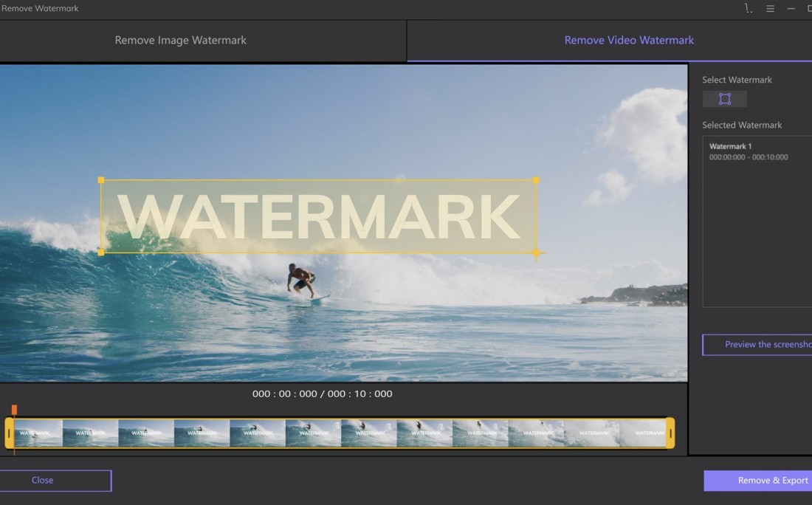Switch to Remove Image Watermark tab
This screenshot has height=505, width=812.
tap(181, 41)
